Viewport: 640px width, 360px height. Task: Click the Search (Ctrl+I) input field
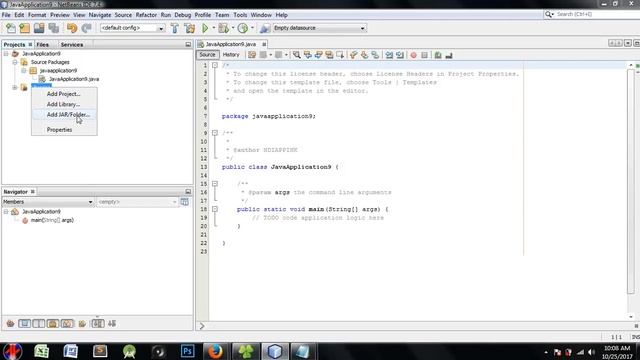[x=596, y=14]
